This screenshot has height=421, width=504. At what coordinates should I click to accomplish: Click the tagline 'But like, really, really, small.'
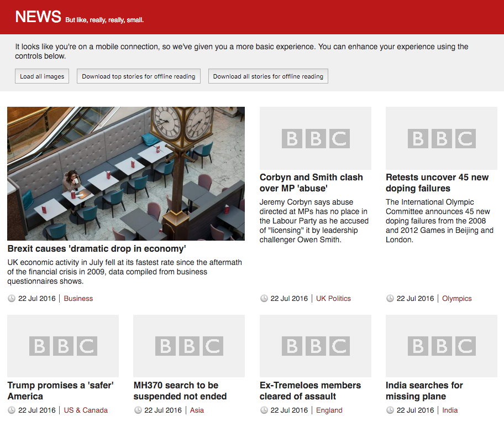[104, 20]
